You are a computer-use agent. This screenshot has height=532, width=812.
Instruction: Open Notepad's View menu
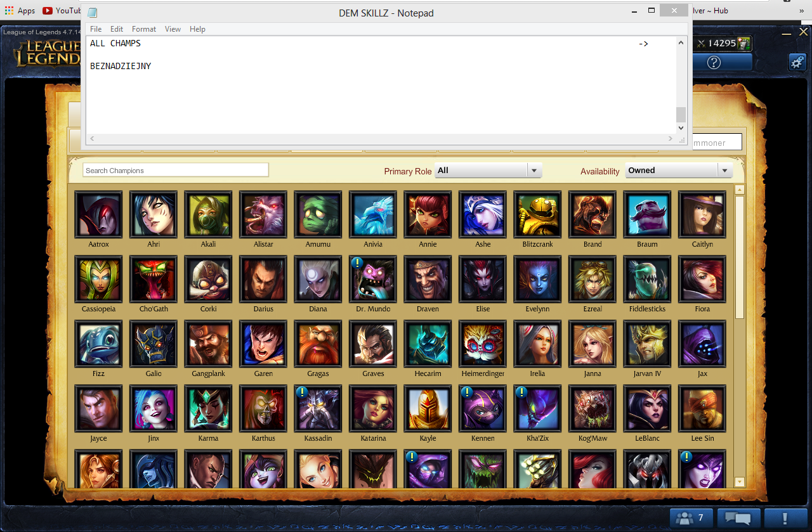pyautogui.click(x=173, y=29)
